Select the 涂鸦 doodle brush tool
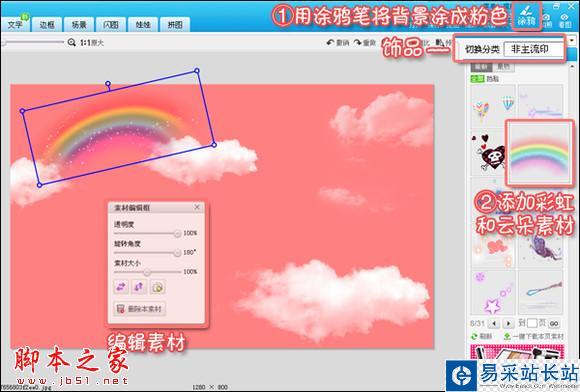The width and height of the screenshot is (580, 392). pyautogui.click(x=527, y=16)
